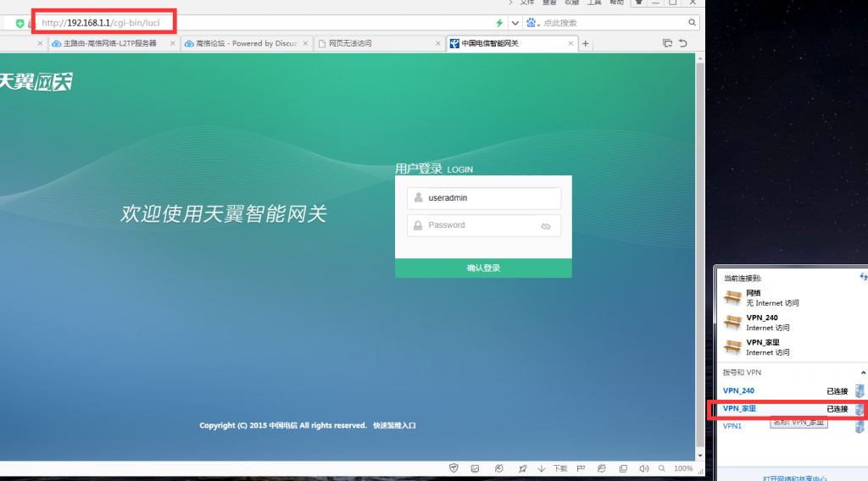The height and width of the screenshot is (481, 868).
Task: Collapse the 拨号和 VPN section
Action: 863,373
